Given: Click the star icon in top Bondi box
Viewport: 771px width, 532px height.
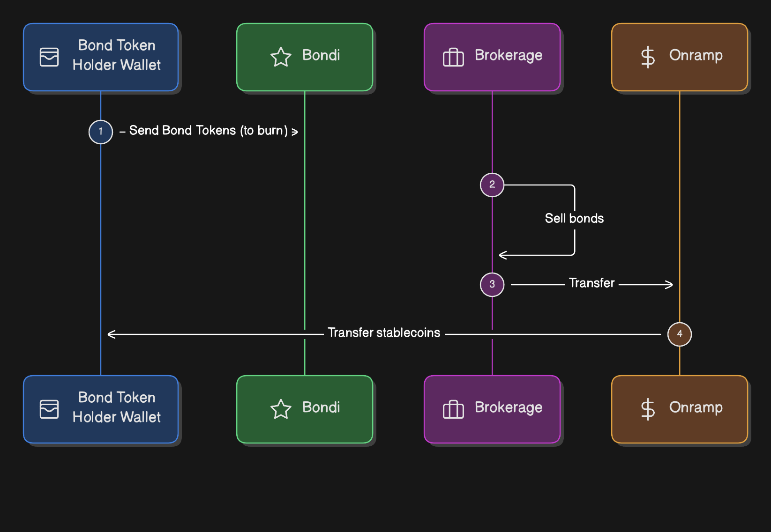Looking at the screenshot, I should [x=281, y=57].
